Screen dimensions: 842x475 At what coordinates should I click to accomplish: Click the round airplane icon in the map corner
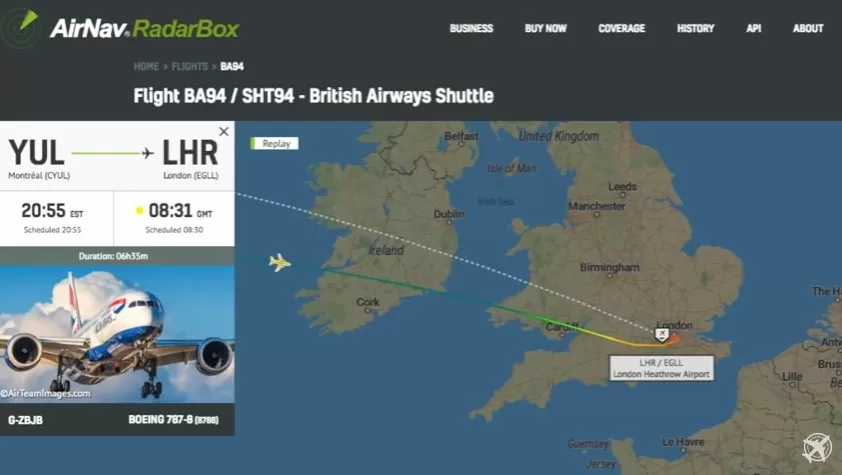pos(817,447)
